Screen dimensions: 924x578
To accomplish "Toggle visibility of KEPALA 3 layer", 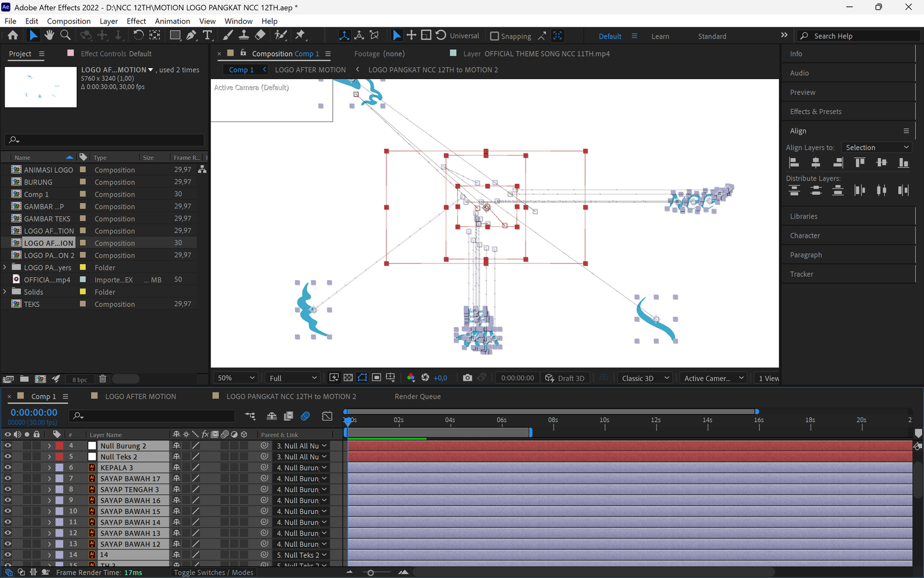I will 8,468.
